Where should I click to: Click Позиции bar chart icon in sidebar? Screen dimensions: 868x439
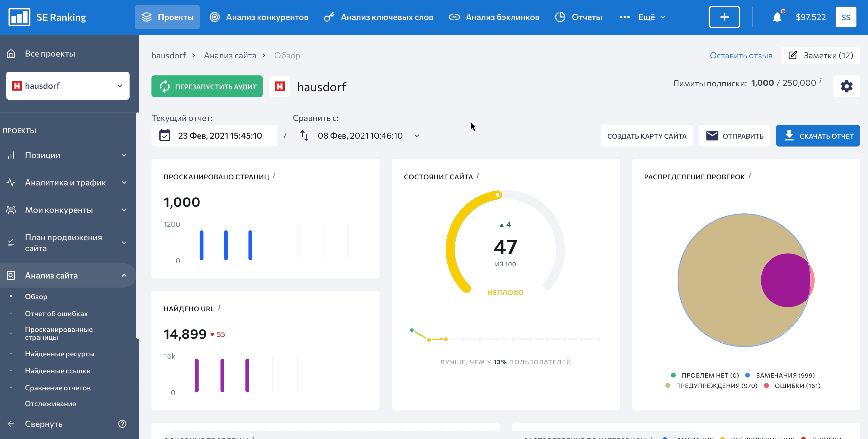click(11, 155)
